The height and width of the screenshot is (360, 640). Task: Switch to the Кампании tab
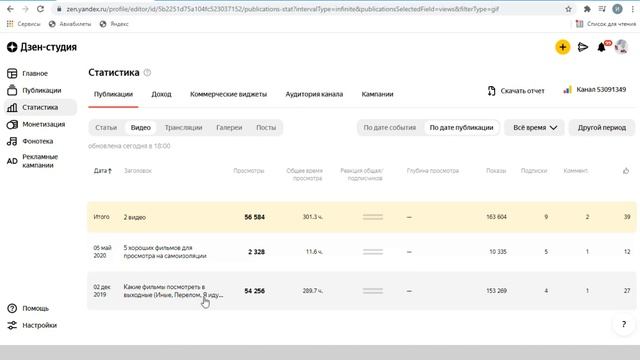377,94
